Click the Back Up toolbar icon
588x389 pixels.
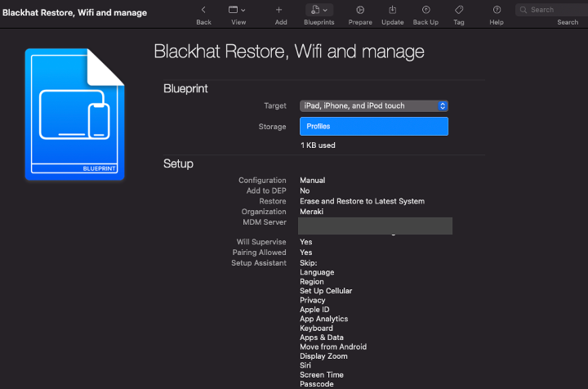425,10
